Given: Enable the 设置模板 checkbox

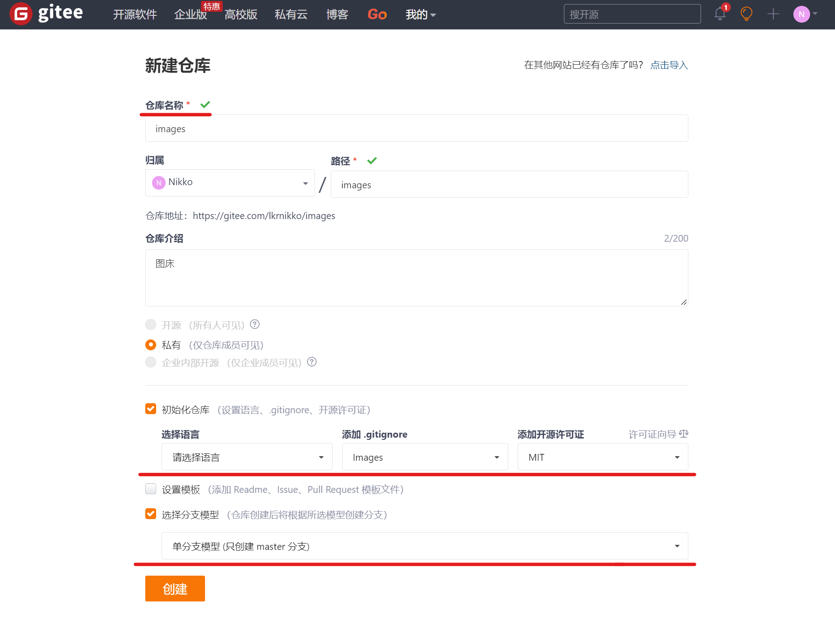Looking at the screenshot, I should (150, 489).
